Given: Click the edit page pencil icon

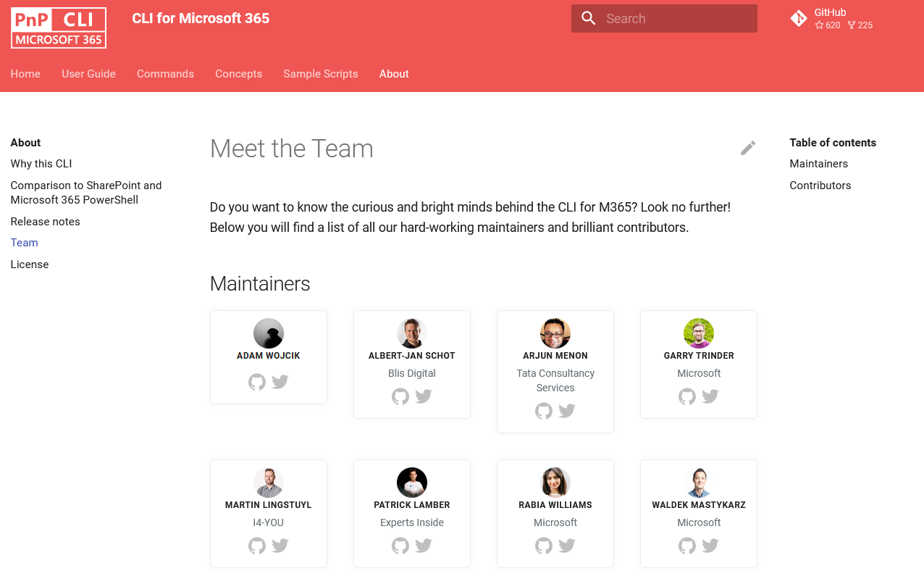Looking at the screenshot, I should click(x=748, y=148).
